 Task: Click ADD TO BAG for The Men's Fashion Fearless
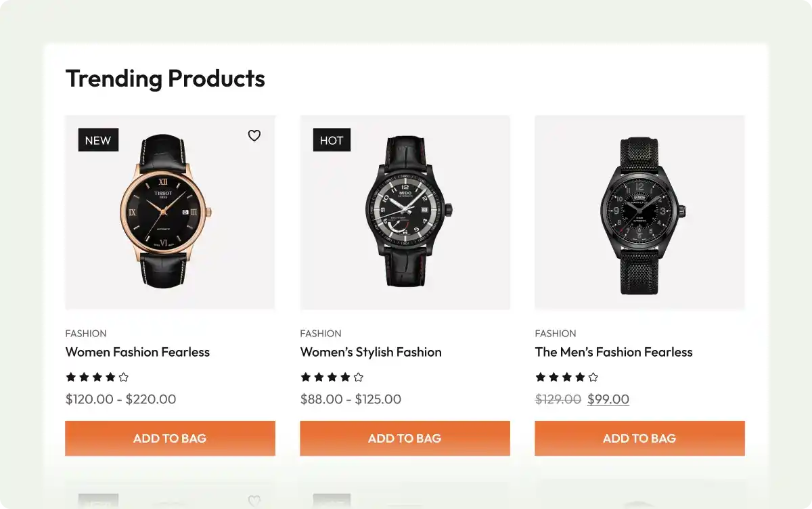coord(639,438)
